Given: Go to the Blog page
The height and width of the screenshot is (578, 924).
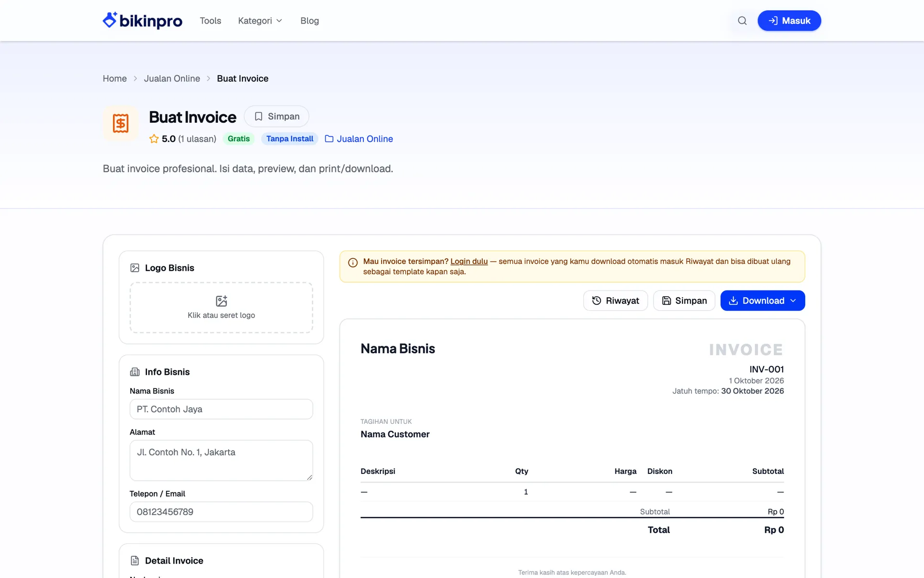Looking at the screenshot, I should tap(309, 21).
